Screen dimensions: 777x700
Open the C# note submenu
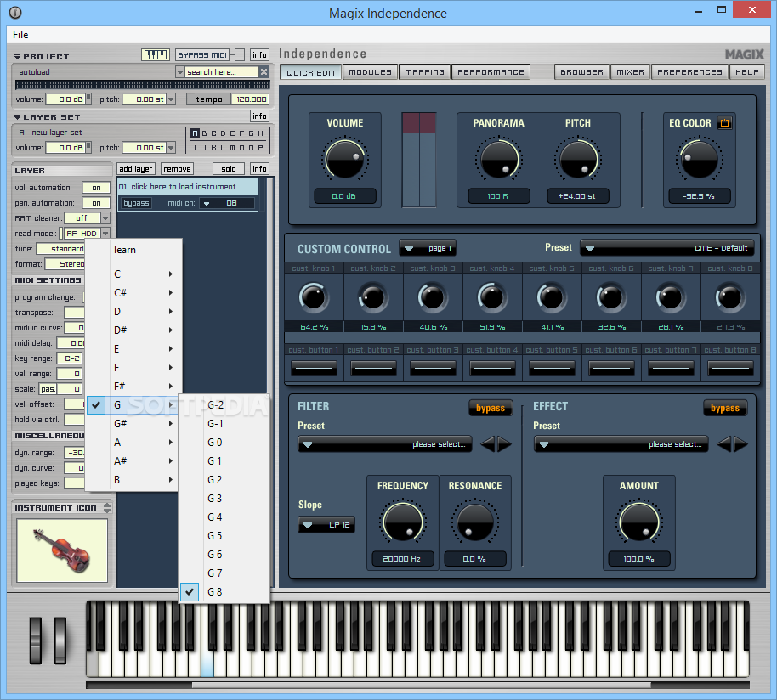pyautogui.click(x=131, y=292)
